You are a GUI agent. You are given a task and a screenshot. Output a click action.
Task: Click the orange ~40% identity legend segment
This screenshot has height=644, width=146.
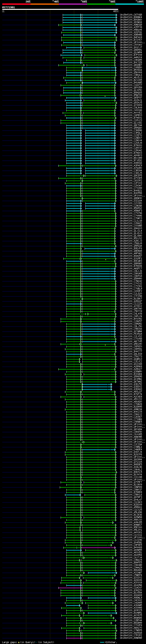click(x=45, y=4)
